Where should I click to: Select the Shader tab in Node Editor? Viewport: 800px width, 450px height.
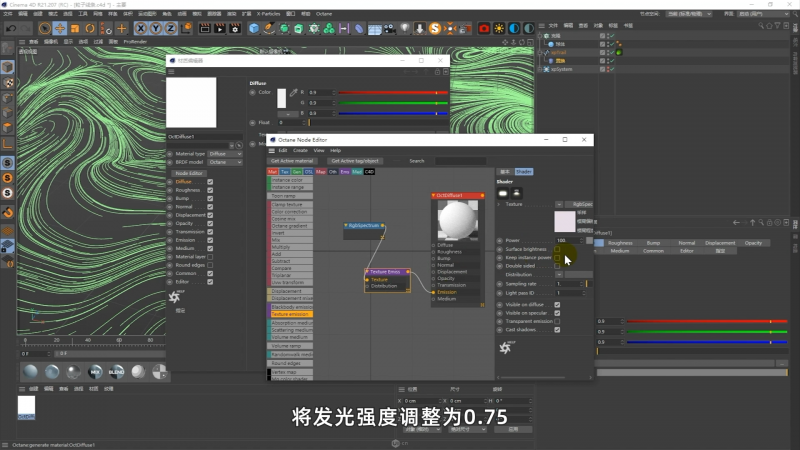pos(523,171)
